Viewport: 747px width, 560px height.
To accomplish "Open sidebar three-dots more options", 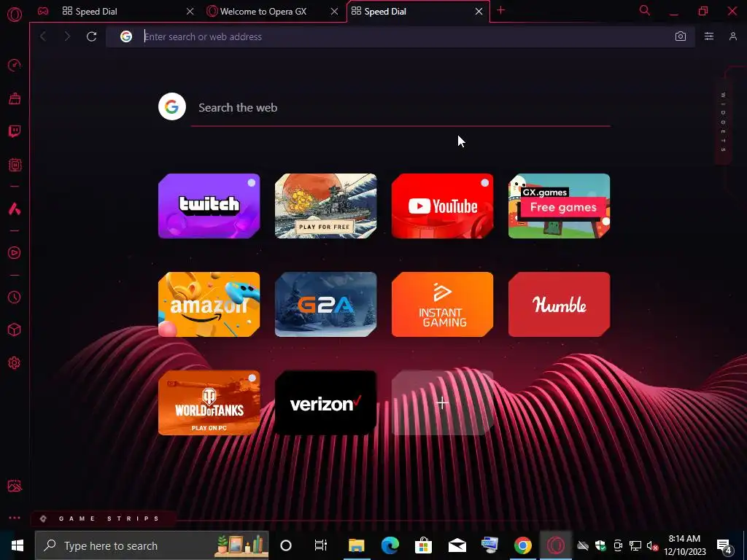I will (15, 518).
